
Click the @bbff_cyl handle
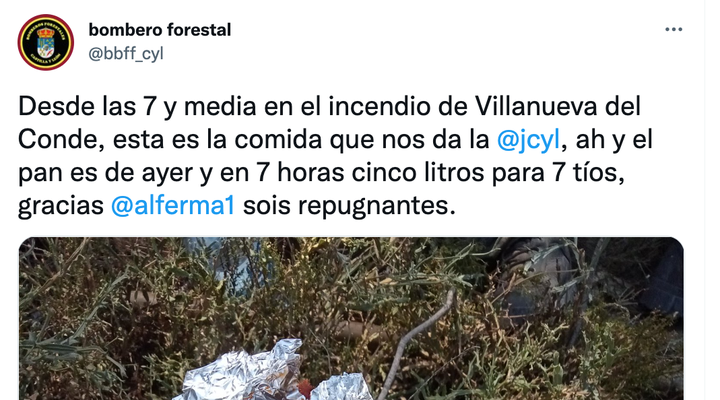pos(126,54)
